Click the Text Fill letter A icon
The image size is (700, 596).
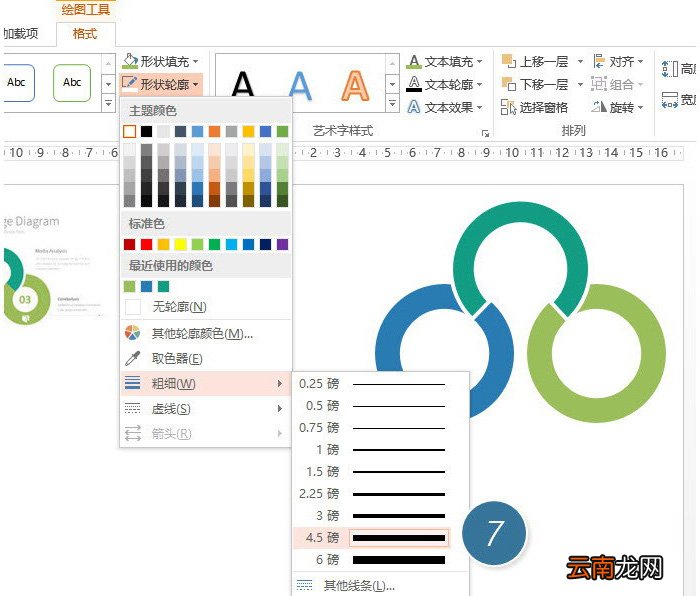click(x=414, y=61)
